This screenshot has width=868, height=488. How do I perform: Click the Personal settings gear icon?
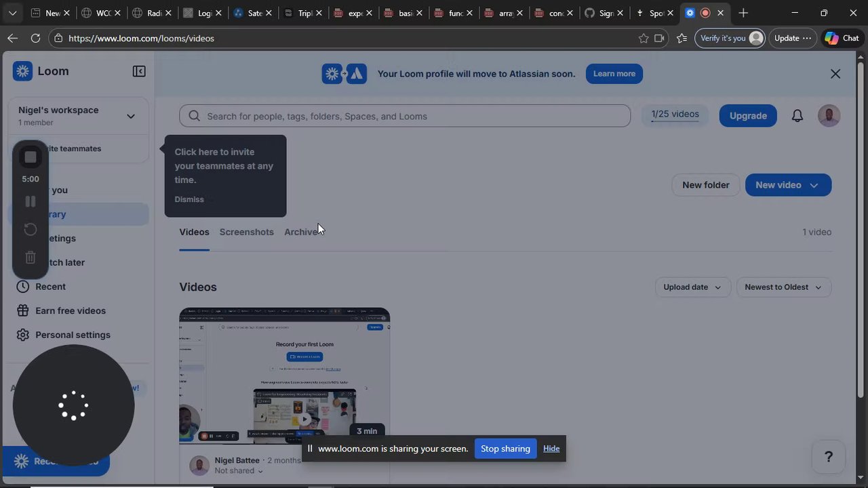(23, 335)
